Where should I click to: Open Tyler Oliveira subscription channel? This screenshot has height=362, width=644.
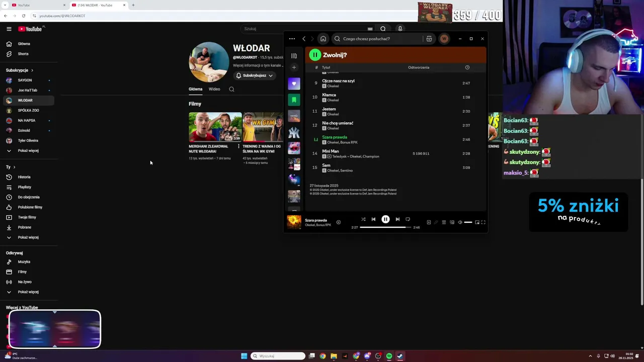[28, 140]
